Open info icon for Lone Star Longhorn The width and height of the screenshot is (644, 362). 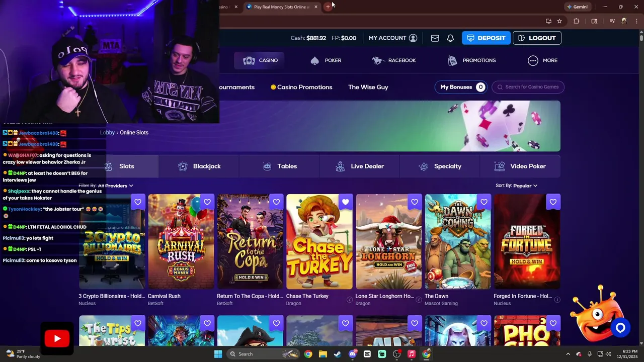pos(419,300)
